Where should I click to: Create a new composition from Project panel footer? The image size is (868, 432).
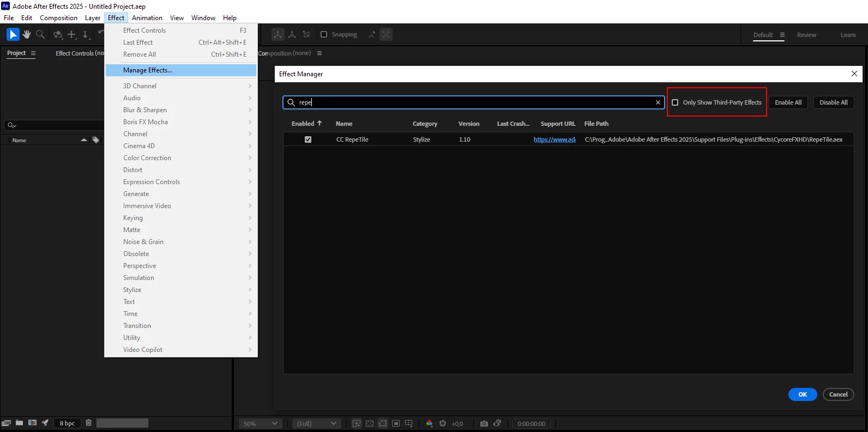(x=33, y=423)
